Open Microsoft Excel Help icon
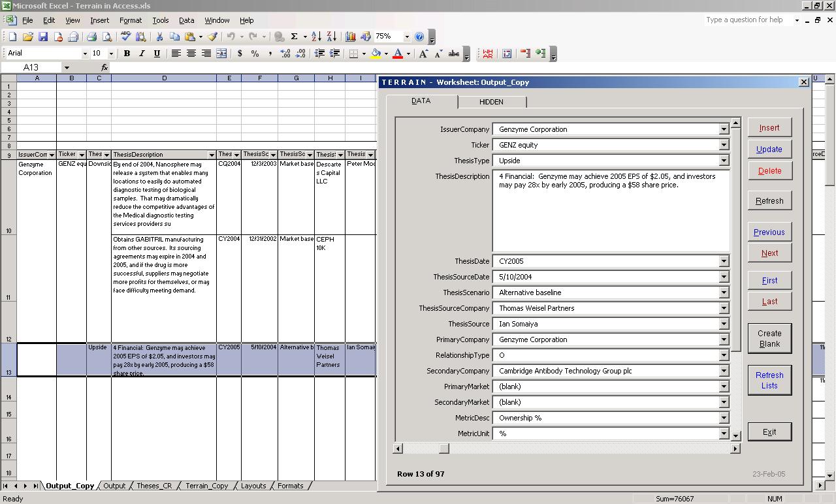The image size is (836, 504). (x=419, y=37)
